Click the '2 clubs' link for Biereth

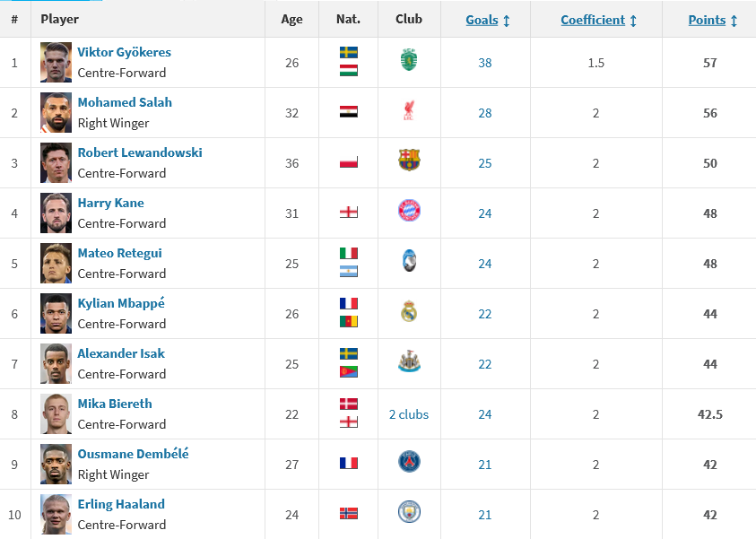coord(409,414)
